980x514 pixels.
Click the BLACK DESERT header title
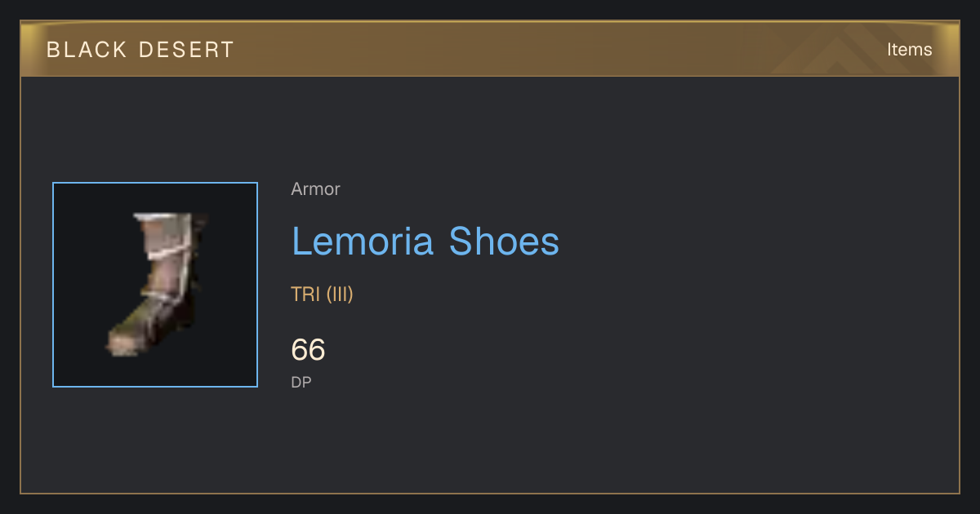[140, 50]
